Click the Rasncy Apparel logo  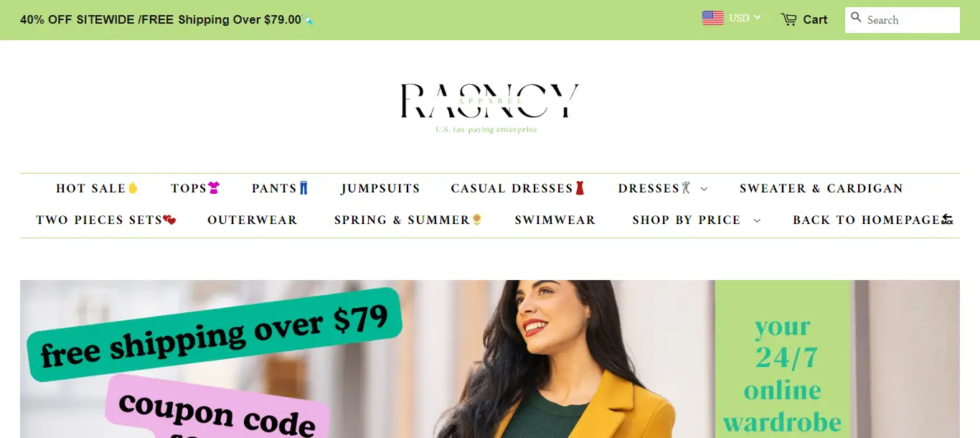pyautogui.click(x=490, y=107)
